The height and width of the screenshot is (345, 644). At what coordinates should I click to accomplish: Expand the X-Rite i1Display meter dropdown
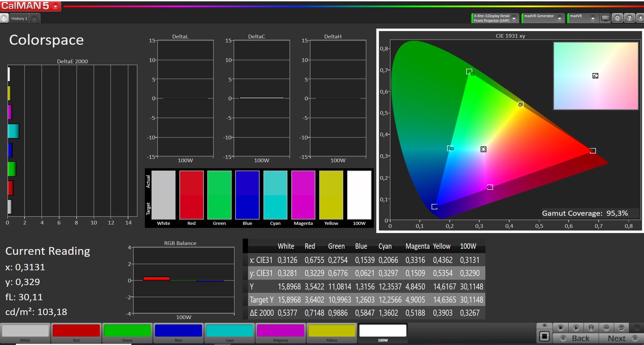pos(514,19)
